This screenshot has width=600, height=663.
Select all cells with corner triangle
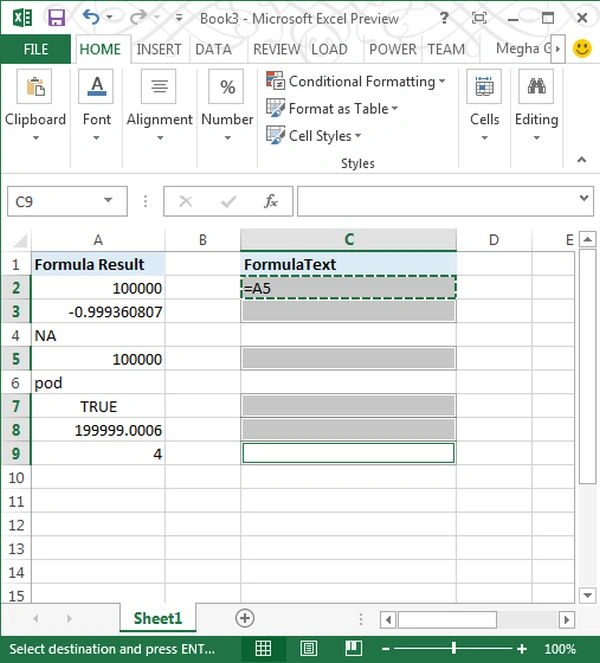pyautogui.click(x=20, y=240)
